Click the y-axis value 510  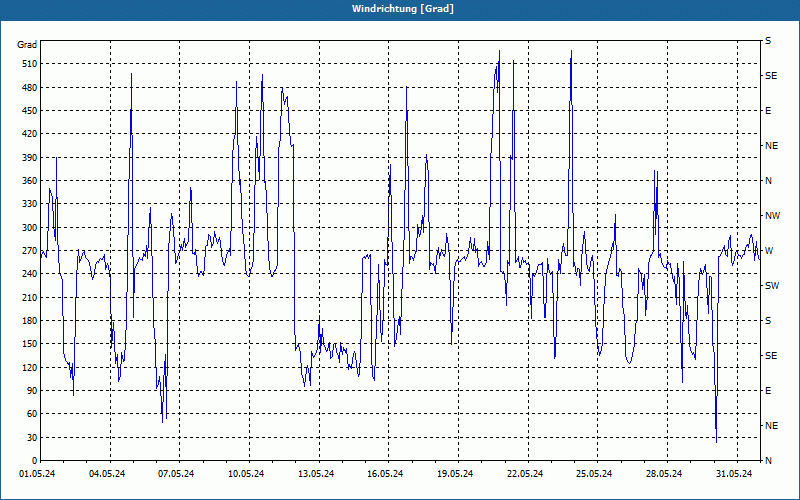coord(31,64)
